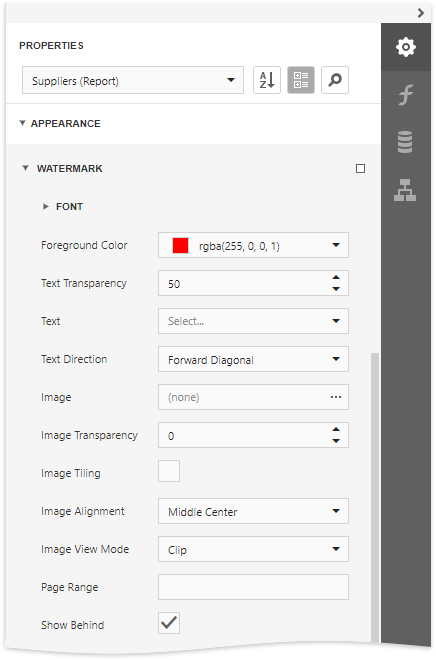Viewport: 436px width, 660px height.
Task: Open the Foreground Color dropdown arrow
Action: pos(336,245)
